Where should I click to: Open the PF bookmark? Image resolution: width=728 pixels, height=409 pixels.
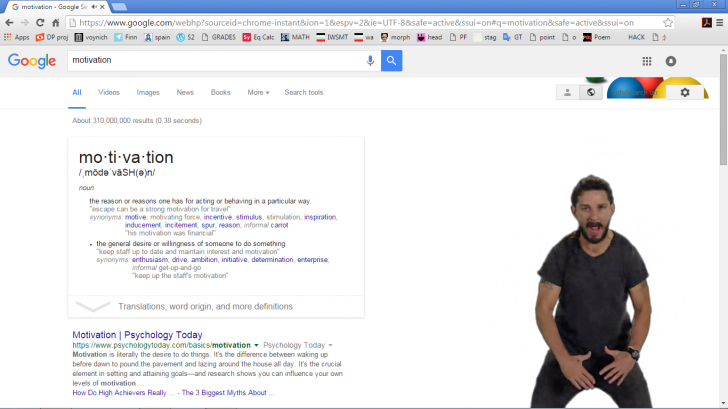pyautogui.click(x=458, y=37)
